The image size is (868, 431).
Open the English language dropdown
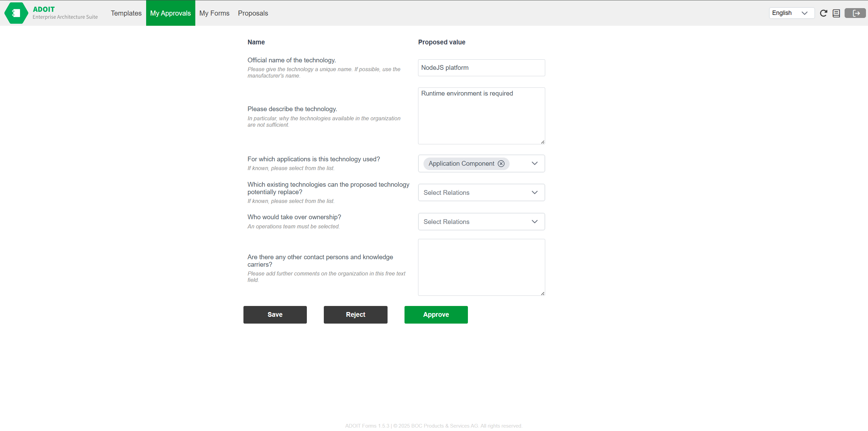tap(791, 13)
